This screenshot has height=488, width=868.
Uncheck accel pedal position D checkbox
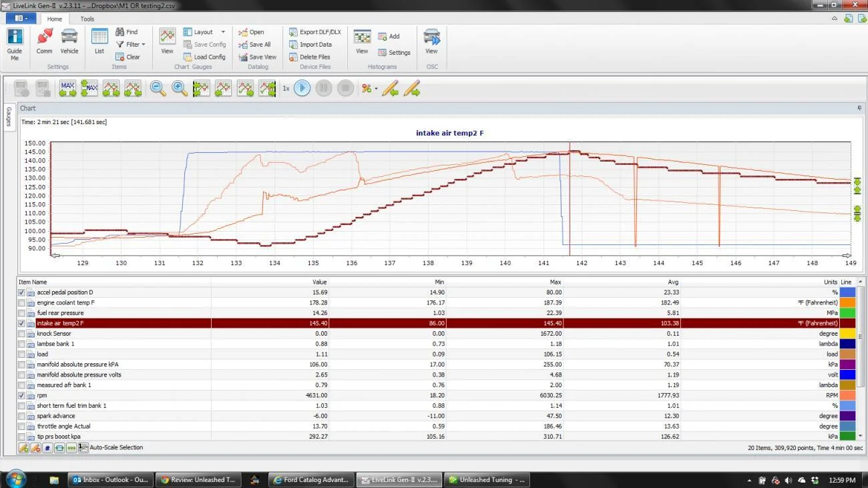tap(22, 292)
